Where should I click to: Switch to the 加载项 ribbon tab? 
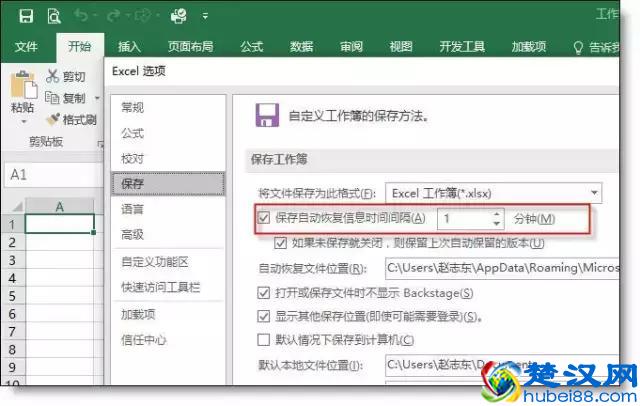[x=529, y=47]
